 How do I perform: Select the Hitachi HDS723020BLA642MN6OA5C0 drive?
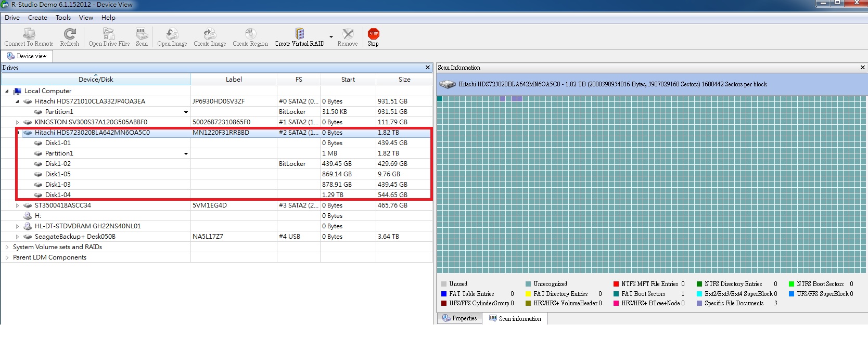[92, 133]
